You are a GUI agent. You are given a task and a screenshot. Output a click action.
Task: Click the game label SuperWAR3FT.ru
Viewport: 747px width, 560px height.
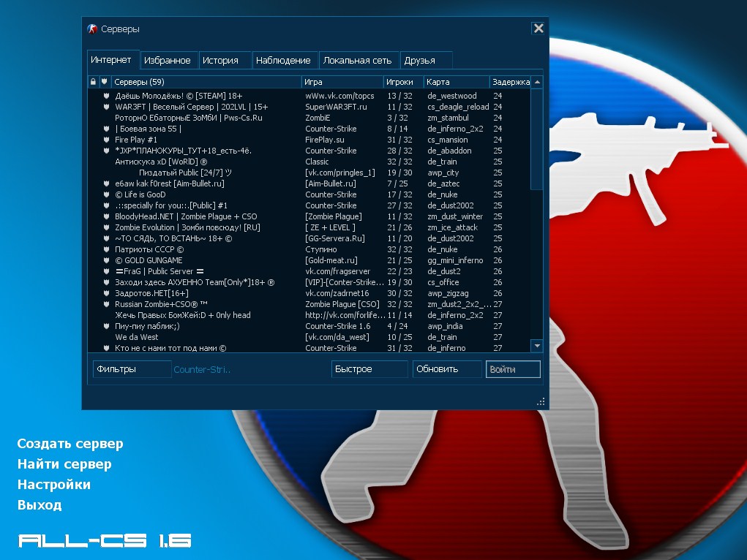tap(336, 107)
